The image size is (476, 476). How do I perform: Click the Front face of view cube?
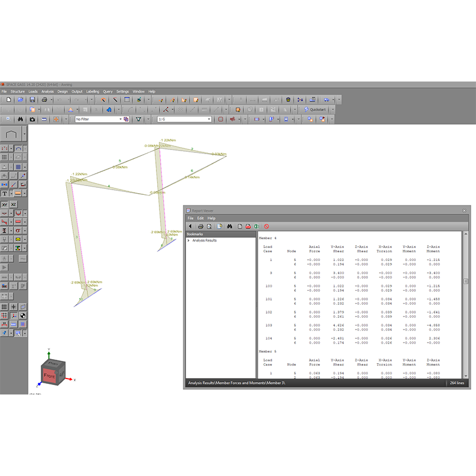coord(48,374)
